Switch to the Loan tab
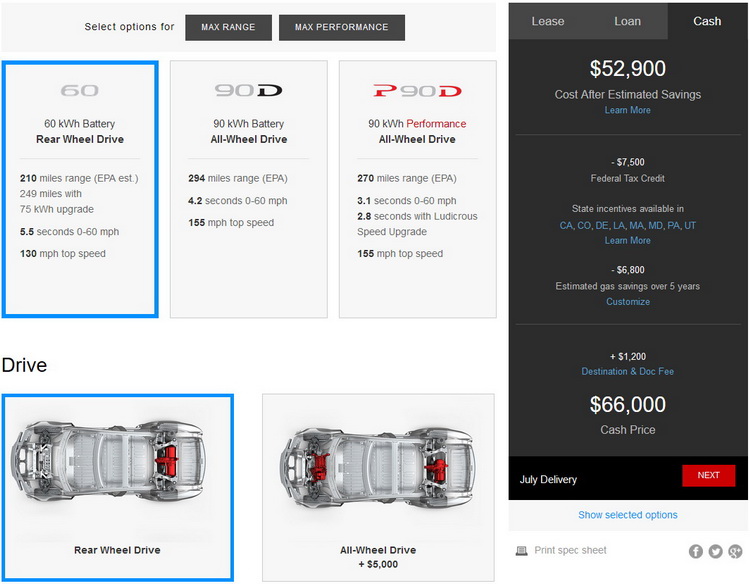 click(x=628, y=21)
